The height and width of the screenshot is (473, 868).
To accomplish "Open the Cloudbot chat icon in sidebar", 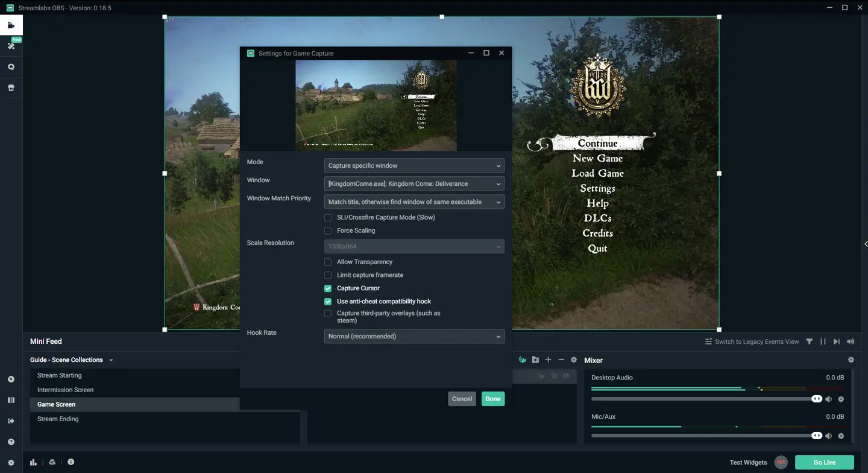I will pyautogui.click(x=11, y=67).
